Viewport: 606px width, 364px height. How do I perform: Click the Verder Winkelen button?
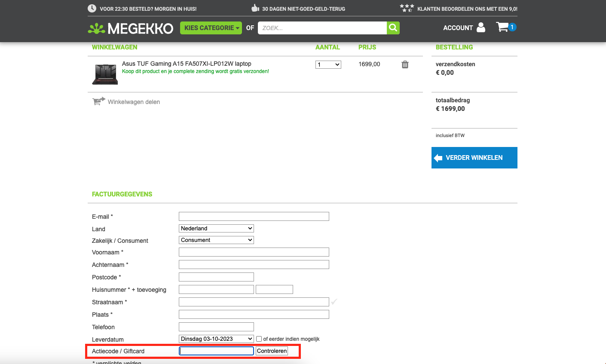(474, 158)
